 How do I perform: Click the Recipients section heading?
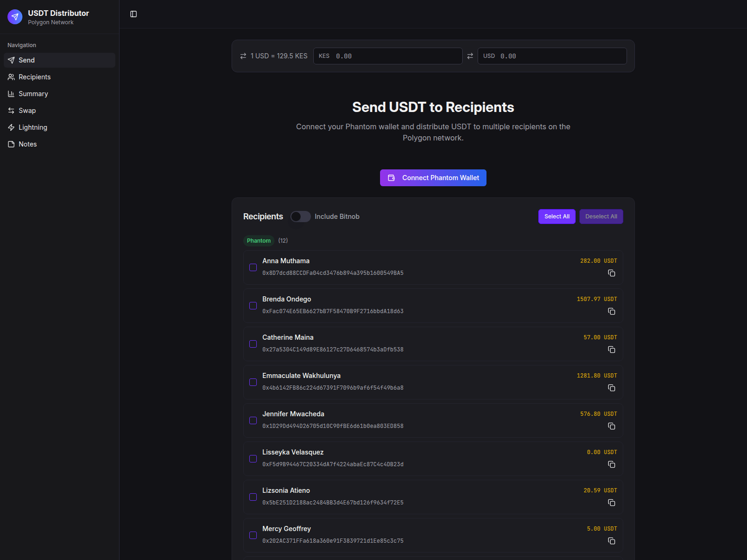click(263, 217)
